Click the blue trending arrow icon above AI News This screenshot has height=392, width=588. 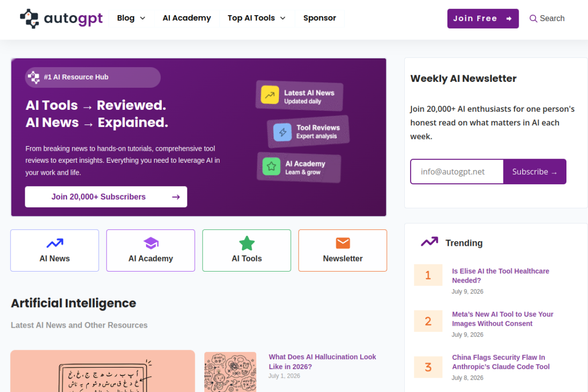click(55, 243)
